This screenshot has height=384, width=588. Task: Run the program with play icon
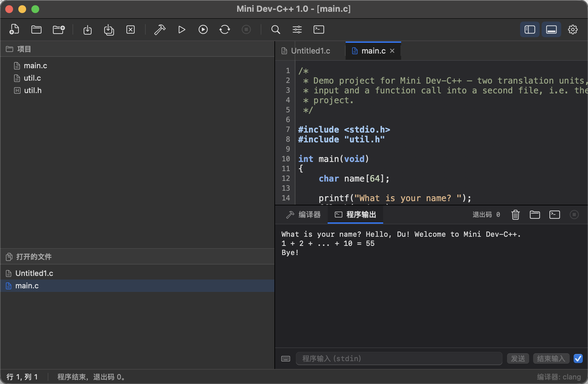click(x=182, y=29)
